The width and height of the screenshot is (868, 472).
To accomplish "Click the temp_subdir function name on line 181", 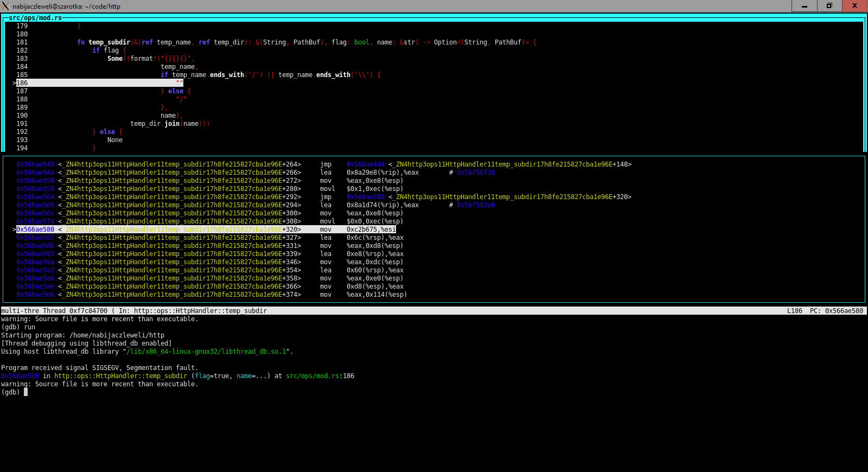I will pyautogui.click(x=109, y=42).
